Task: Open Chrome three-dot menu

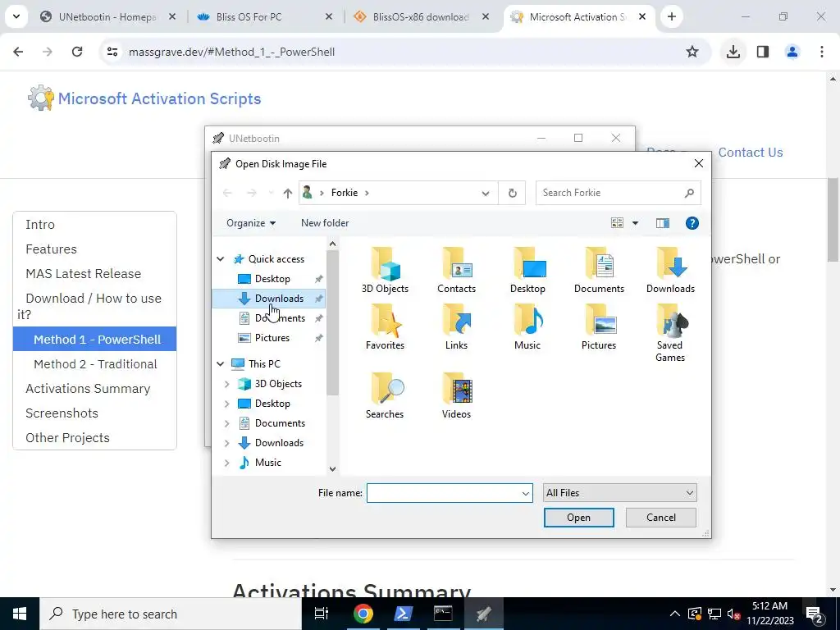Action: point(822,52)
